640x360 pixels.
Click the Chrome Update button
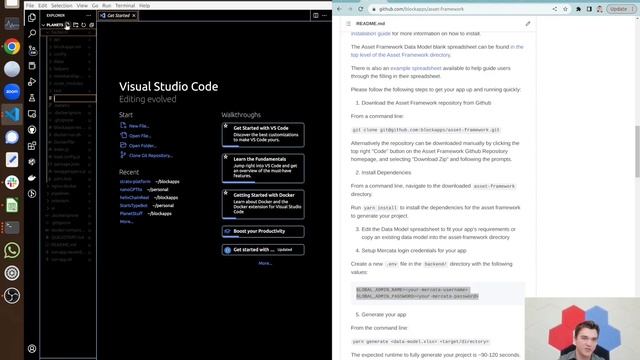[x=621, y=9]
